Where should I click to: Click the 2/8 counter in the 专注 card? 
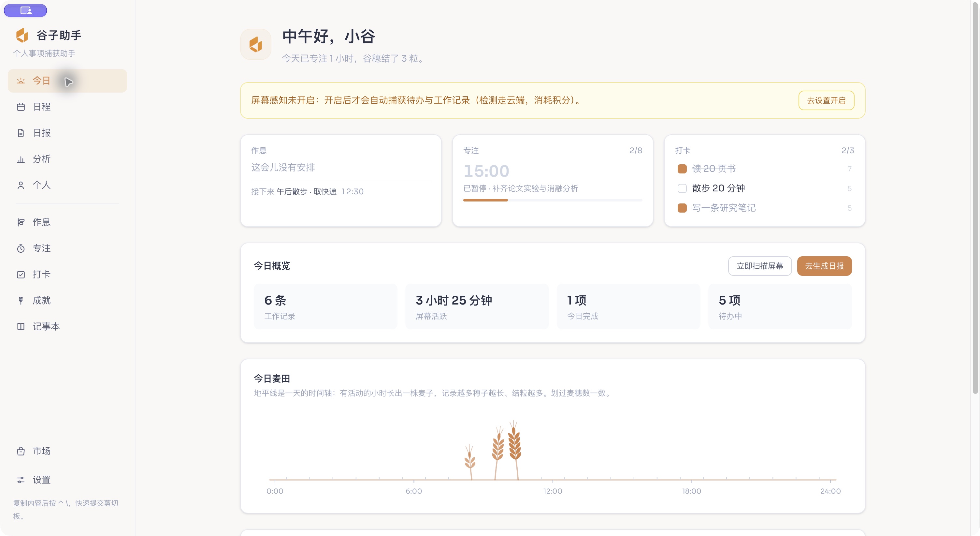(x=636, y=150)
